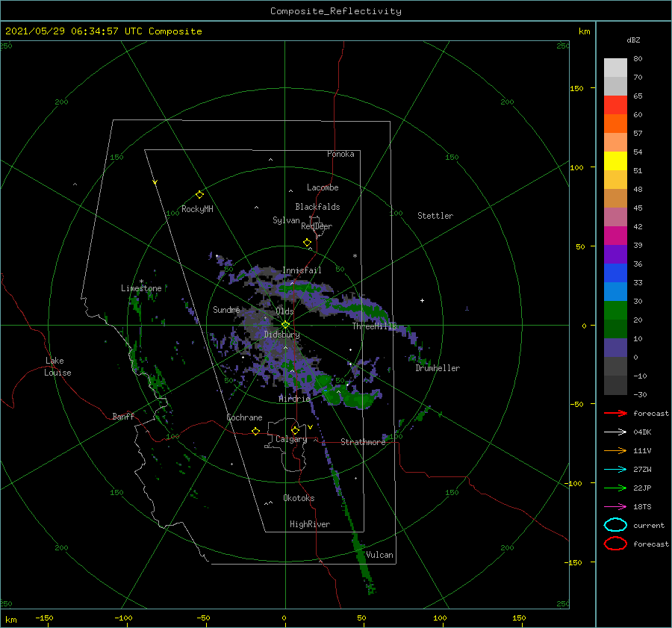
Task: Click the Stettler label
Action: 435,216
